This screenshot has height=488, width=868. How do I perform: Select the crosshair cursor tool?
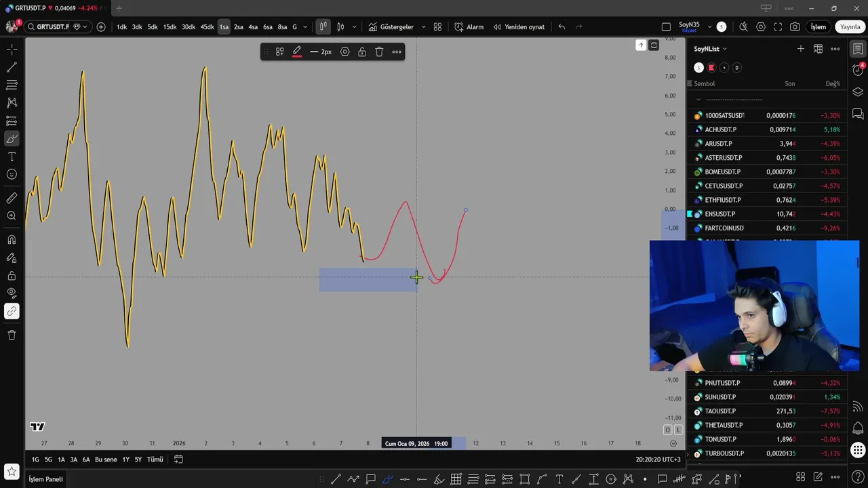[x=12, y=50]
